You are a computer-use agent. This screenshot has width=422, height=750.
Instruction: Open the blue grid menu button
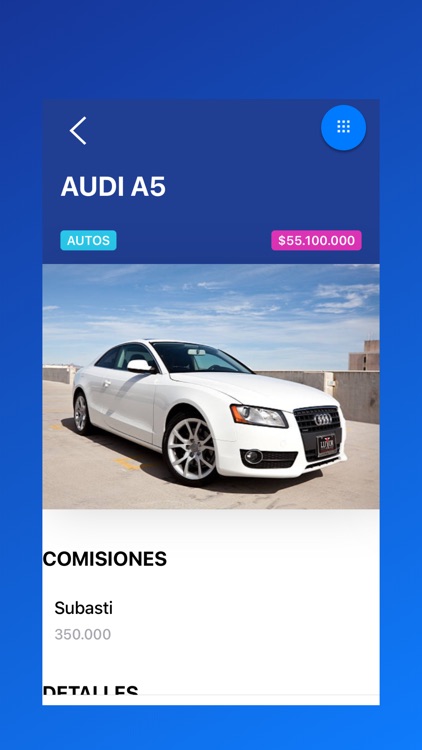(343, 128)
